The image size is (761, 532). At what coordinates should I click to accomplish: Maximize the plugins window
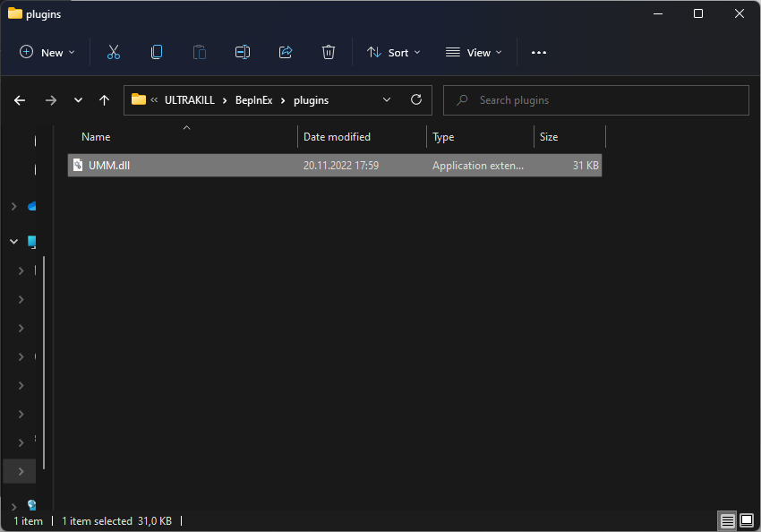point(698,13)
